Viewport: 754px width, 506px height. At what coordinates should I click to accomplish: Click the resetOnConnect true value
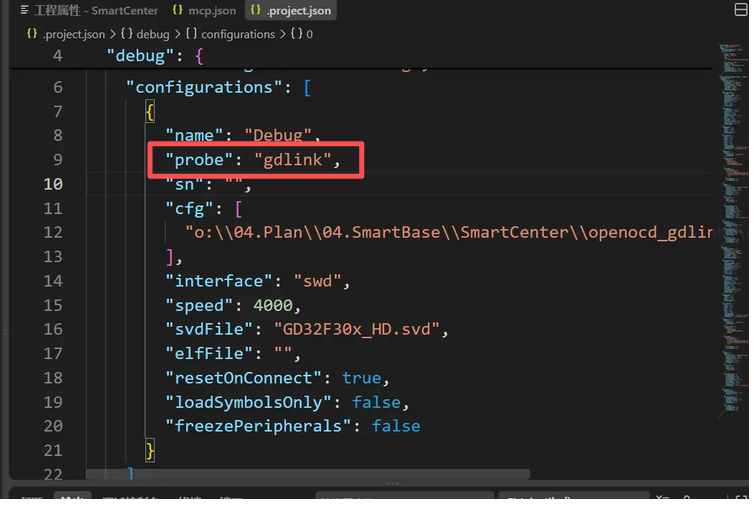pos(364,380)
